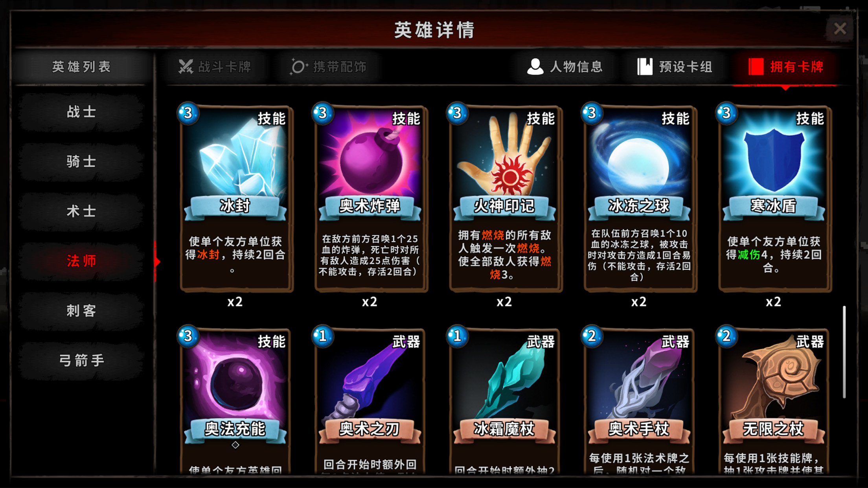
Task: Open the 奥法充能 dark orb card
Action: coord(235,401)
